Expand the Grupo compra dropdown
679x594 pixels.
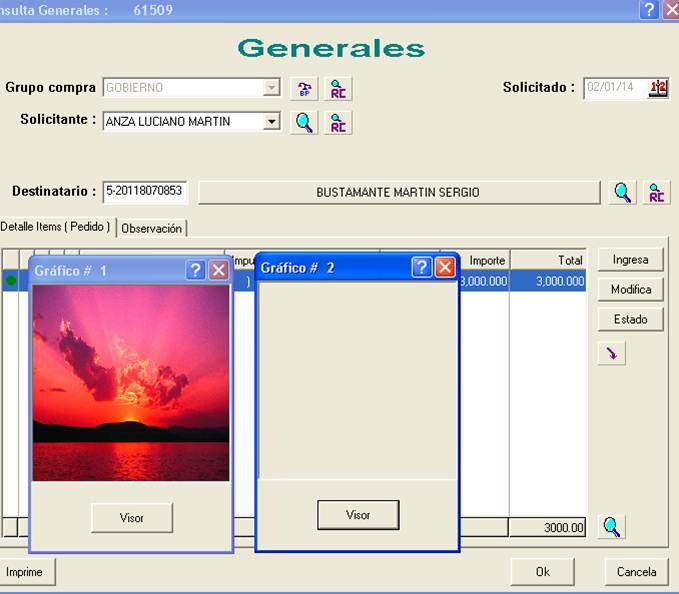point(271,88)
